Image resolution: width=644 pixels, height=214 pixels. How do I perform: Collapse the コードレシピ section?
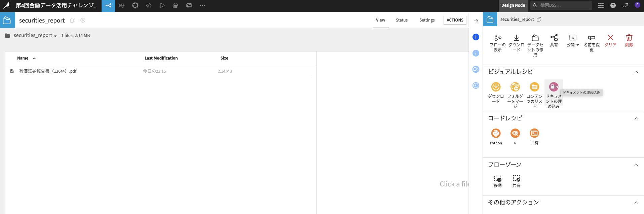tap(636, 118)
